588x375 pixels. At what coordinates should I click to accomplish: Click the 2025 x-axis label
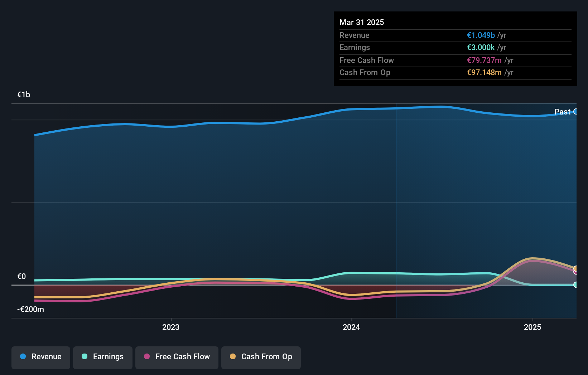[x=532, y=327]
